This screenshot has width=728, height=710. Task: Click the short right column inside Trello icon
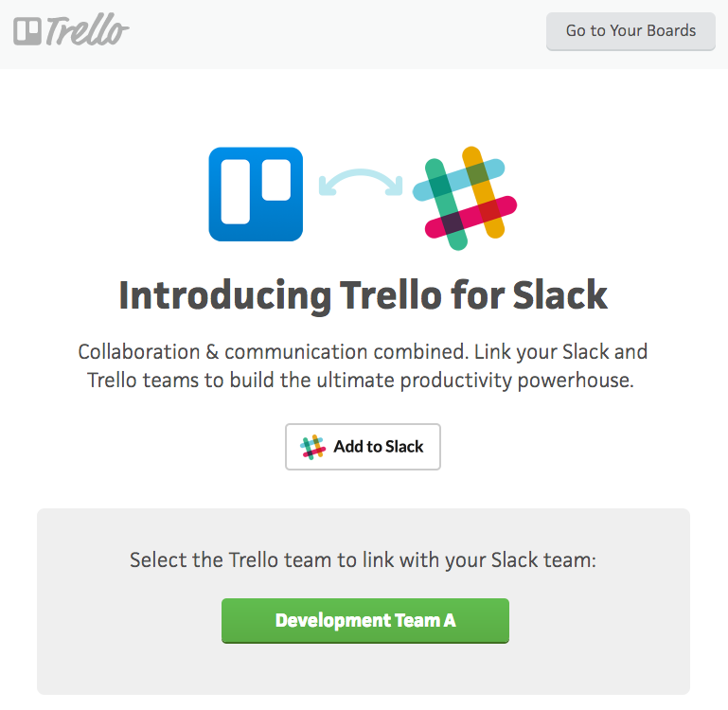point(276,180)
